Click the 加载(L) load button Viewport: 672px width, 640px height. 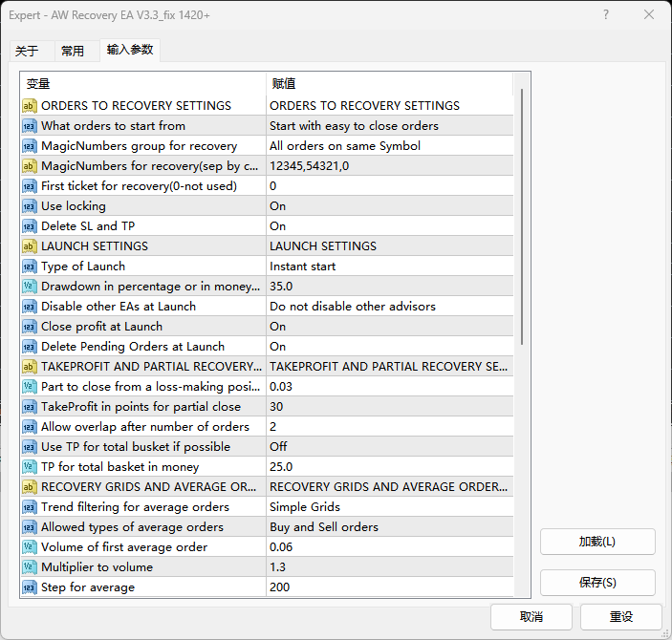(x=597, y=542)
